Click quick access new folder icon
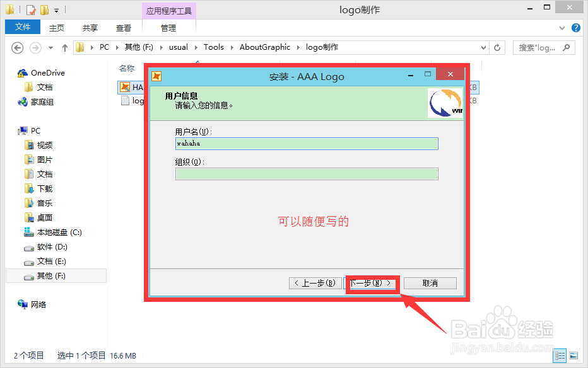The width and height of the screenshot is (588, 368). click(44, 9)
